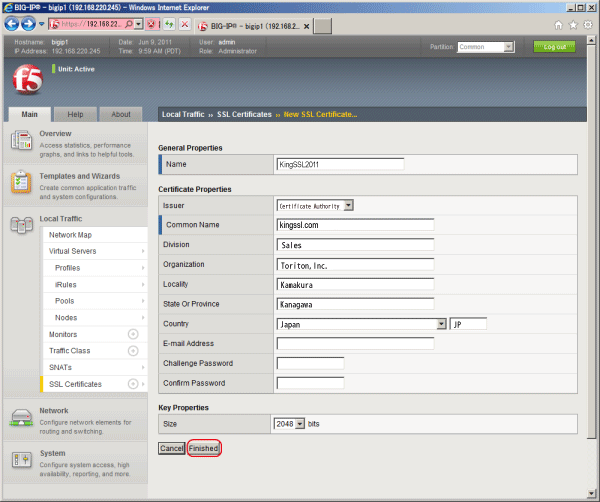Image resolution: width=600 pixels, height=502 pixels.
Task: Click the E-mail Address input field
Action: [x=355, y=344]
